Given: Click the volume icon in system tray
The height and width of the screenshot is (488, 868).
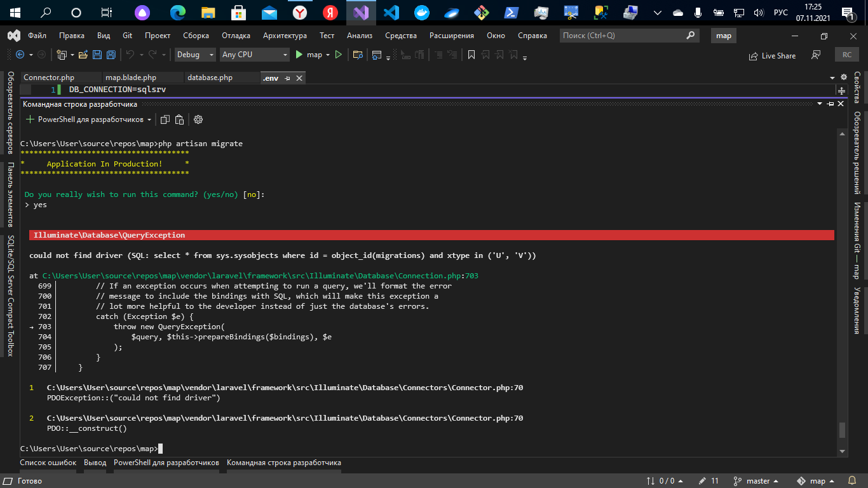Looking at the screenshot, I should pos(758,12).
